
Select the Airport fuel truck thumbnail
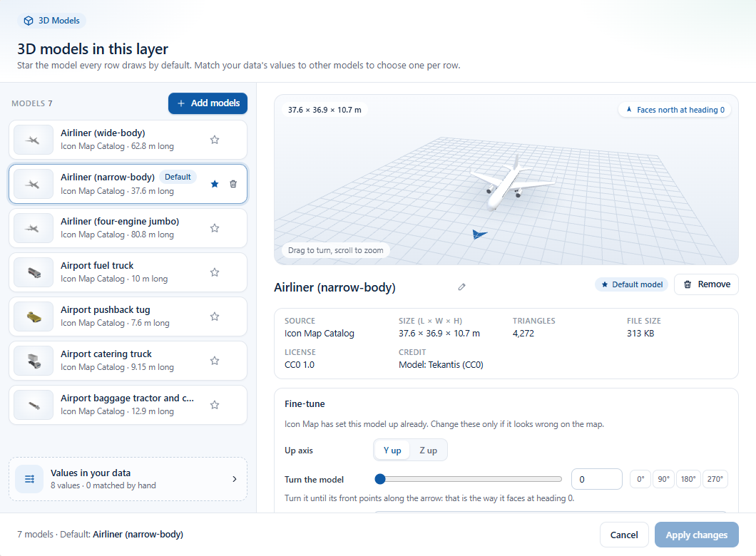click(x=34, y=272)
